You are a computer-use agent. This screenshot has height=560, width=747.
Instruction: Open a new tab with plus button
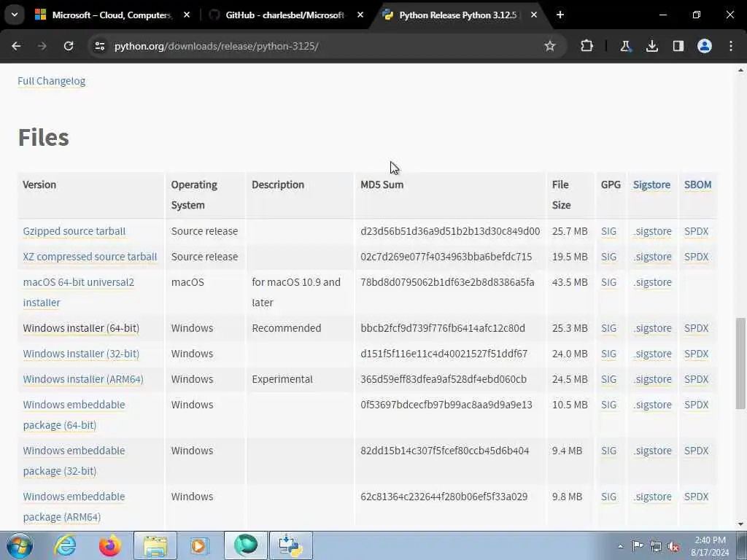(x=560, y=15)
